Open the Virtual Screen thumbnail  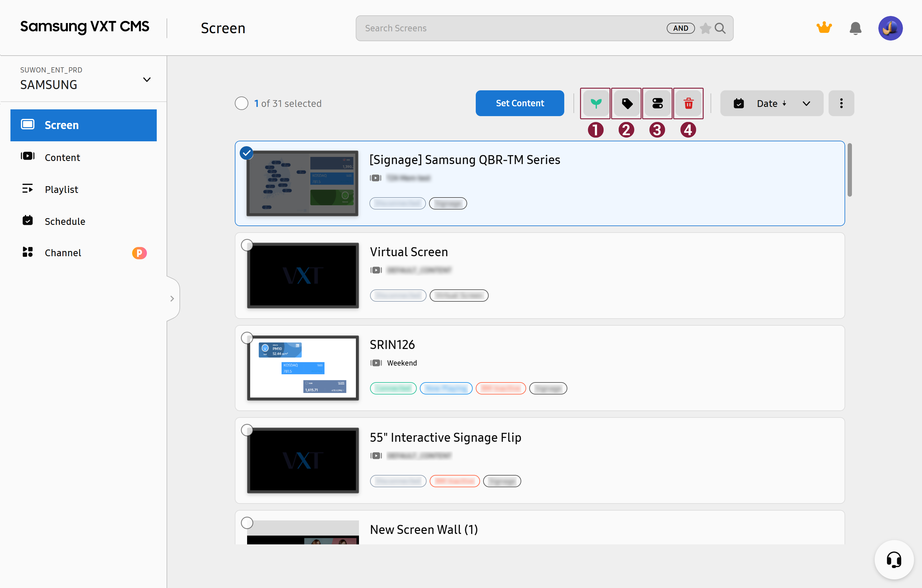(302, 275)
